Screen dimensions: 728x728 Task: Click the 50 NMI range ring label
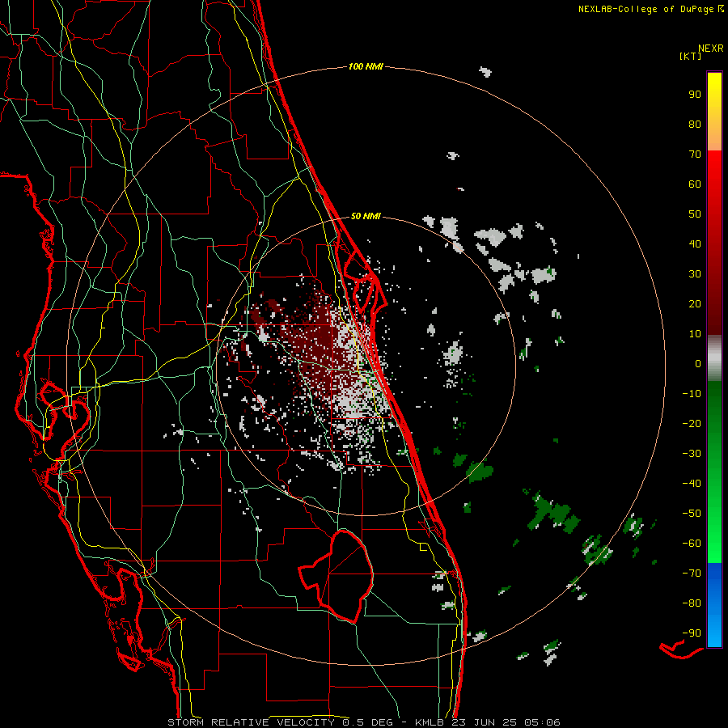point(366,216)
